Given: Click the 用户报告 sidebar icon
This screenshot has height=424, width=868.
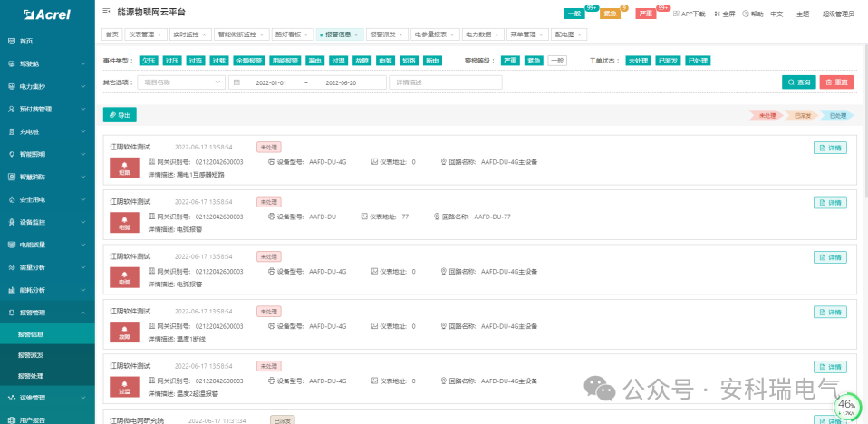Looking at the screenshot, I should click(12, 420).
